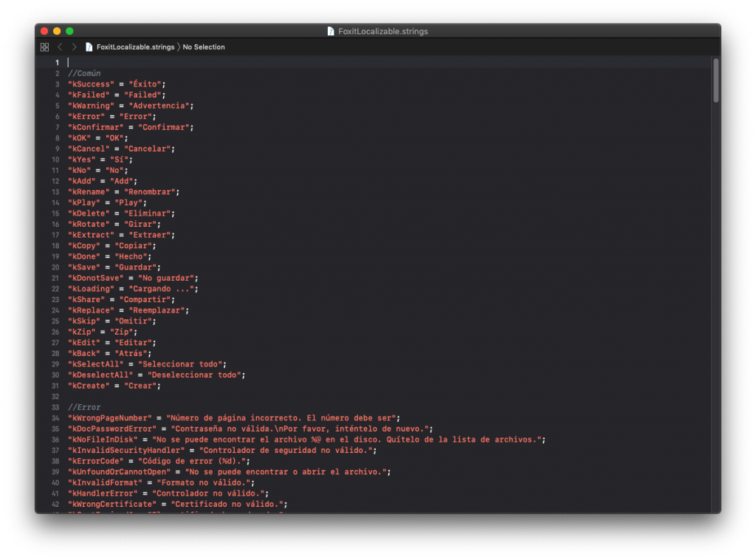The image size is (756, 560).
Task: Click the "kConfirmar" = "Confirmar" line
Action: pyautogui.click(x=131, y=127)
